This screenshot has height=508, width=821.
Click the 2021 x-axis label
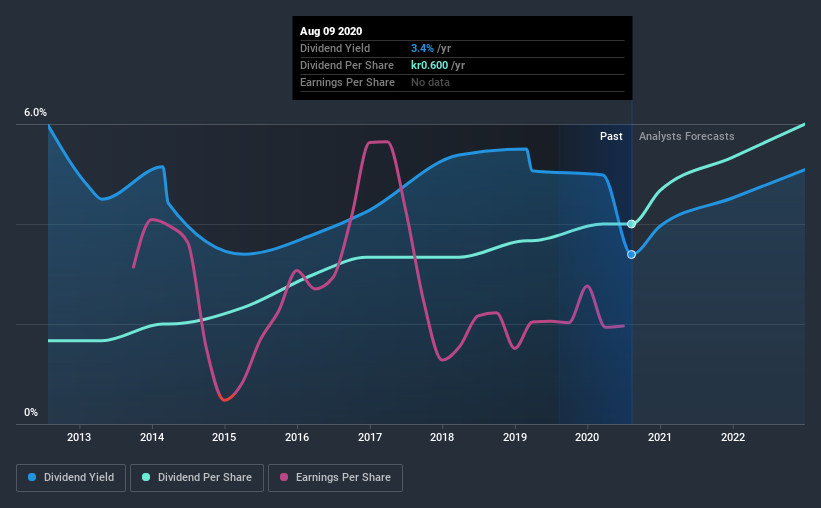point(660,437)
